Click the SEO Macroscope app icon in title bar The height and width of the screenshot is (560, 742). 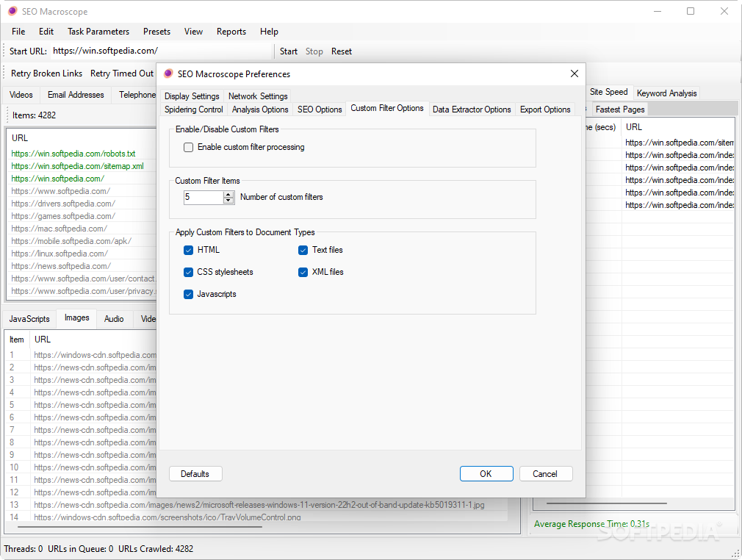coord(12,11)
